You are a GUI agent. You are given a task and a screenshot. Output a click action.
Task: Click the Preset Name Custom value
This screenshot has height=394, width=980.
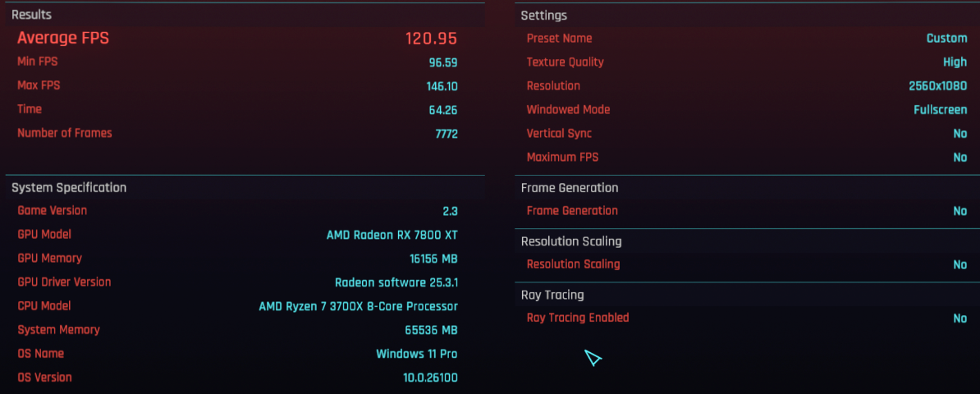(946, 38)
